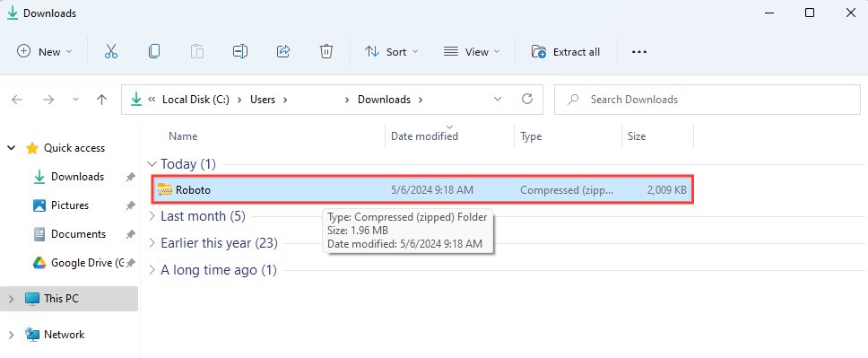This screenshot has height=358, width=868.
Task: Click the Share icon in toolbar
Action: pyautogui.click(x=283, y=51)
